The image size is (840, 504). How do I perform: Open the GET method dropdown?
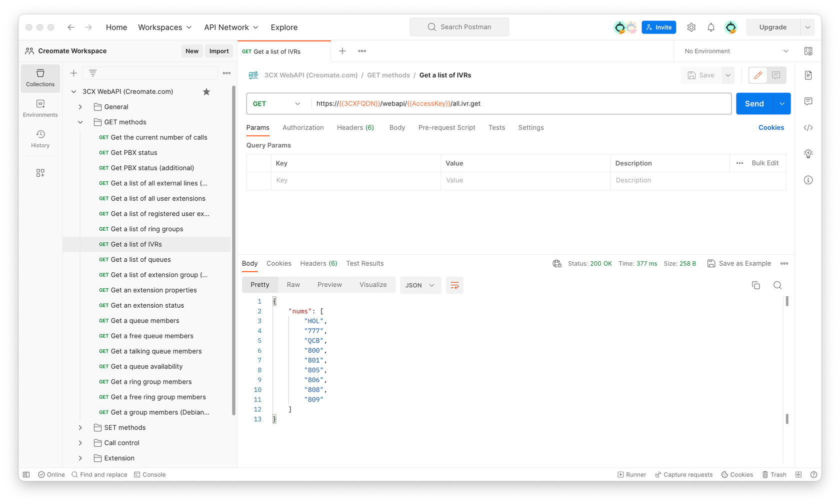277,103
